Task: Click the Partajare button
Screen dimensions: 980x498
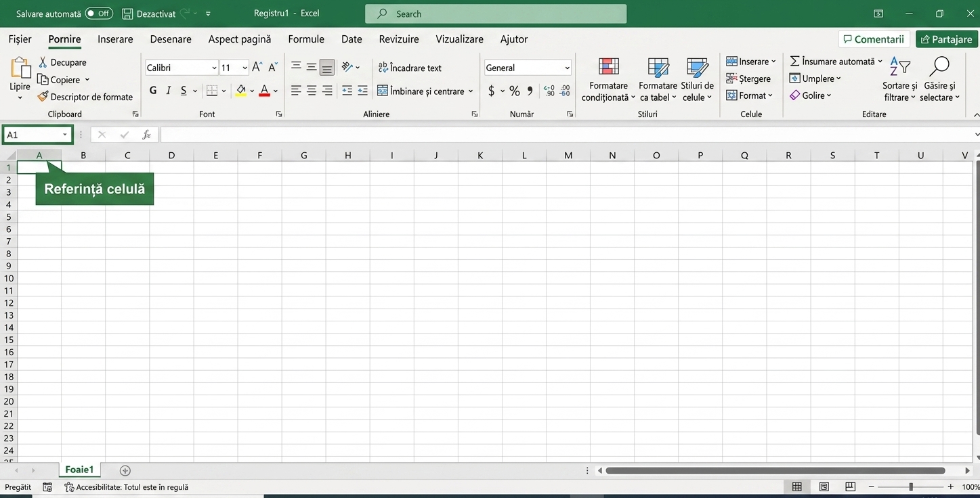Action: 946,39
